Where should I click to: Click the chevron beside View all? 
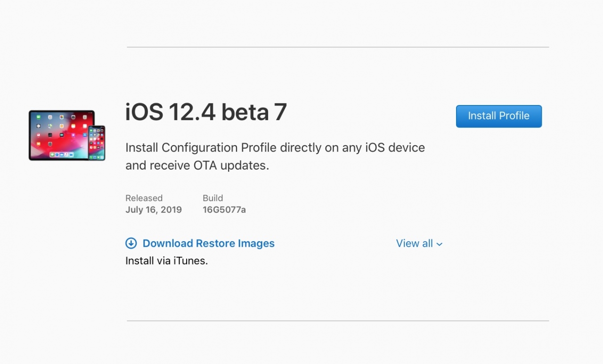[440, 244]
